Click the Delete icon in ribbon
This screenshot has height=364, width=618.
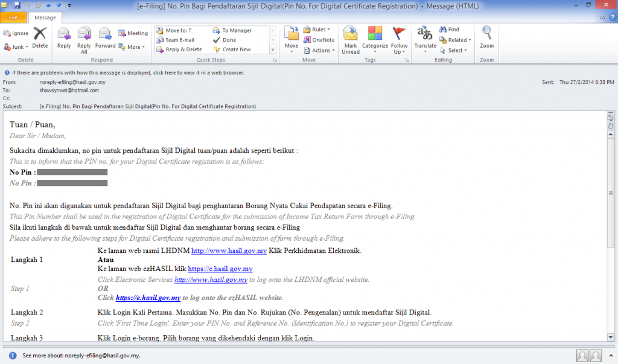tap(40, 37)
